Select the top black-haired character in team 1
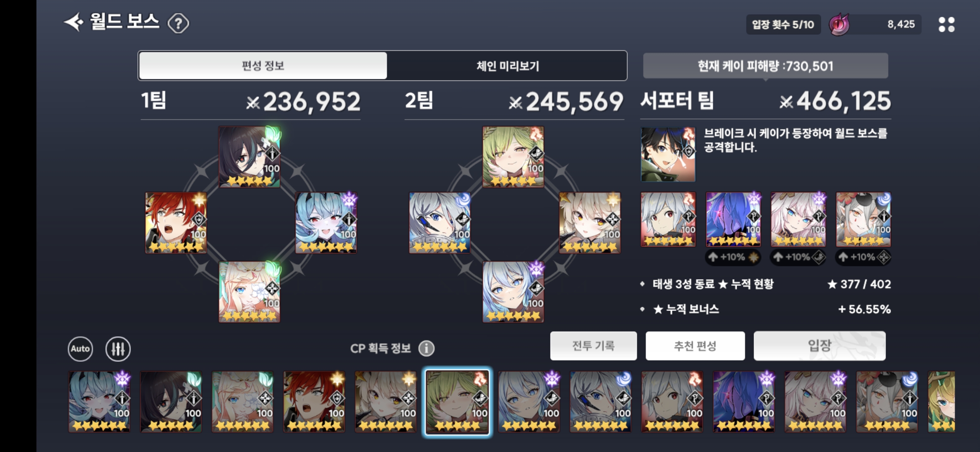 [250, 157]
